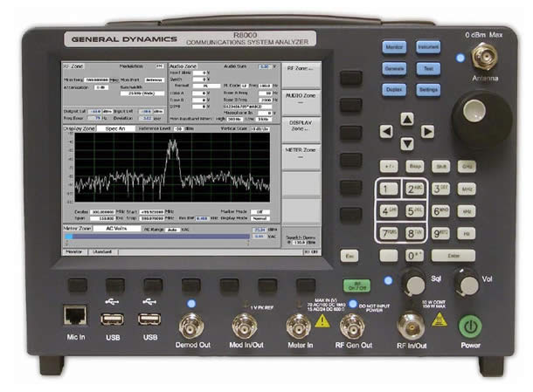Open the Mon Port Antenna dropdown
Screen dimensions: 533x392
pos(155,80)
